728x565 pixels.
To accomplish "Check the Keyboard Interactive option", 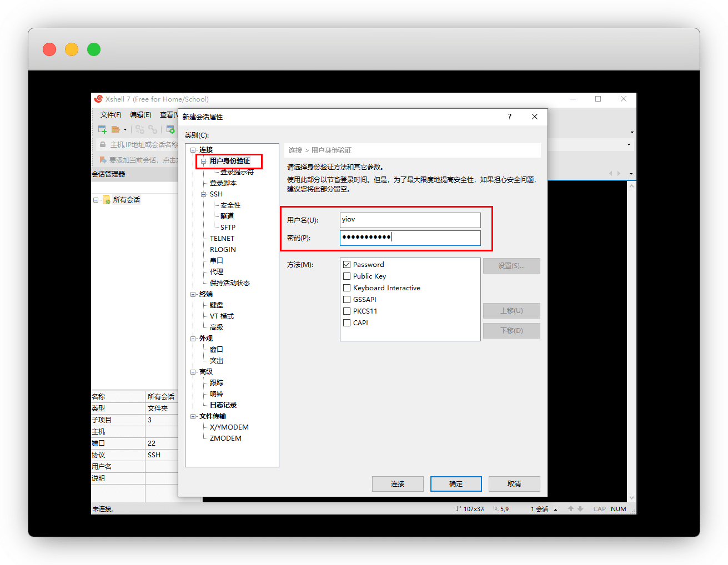I will (347, 288).
